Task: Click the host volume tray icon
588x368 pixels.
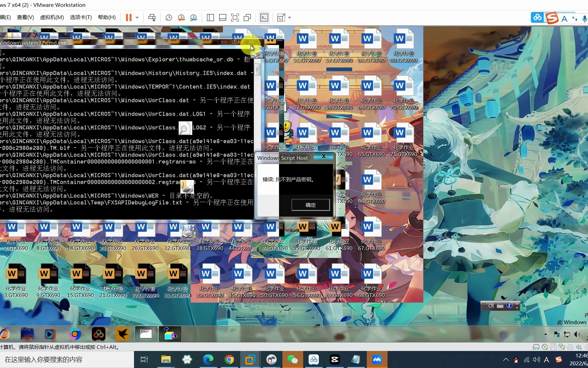Action: coord(537,359)
